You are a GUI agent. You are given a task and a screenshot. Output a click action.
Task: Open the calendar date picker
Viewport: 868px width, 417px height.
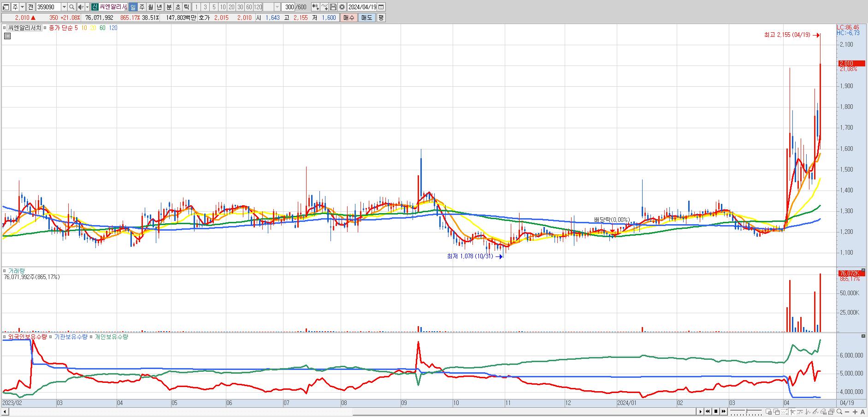click(x=381, y=7)
